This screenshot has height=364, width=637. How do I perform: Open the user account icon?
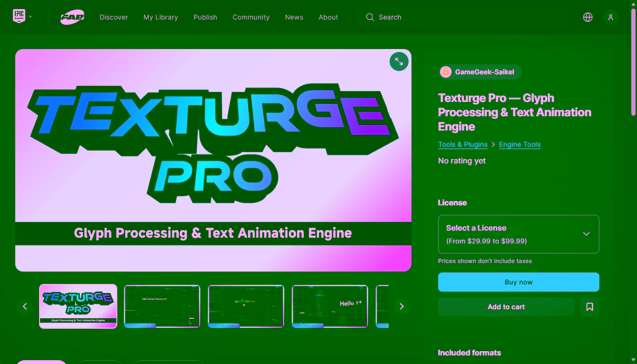coord(611,17)
